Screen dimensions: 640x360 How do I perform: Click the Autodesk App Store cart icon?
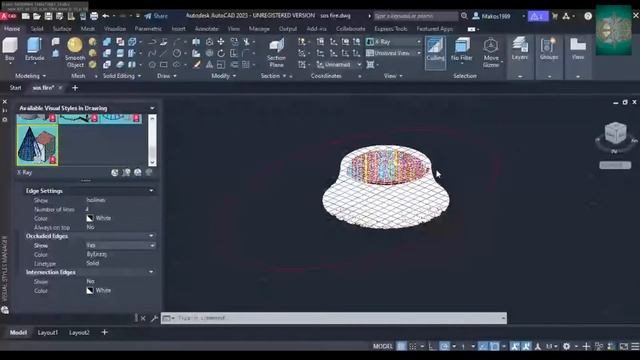click(x=555, y=16)
